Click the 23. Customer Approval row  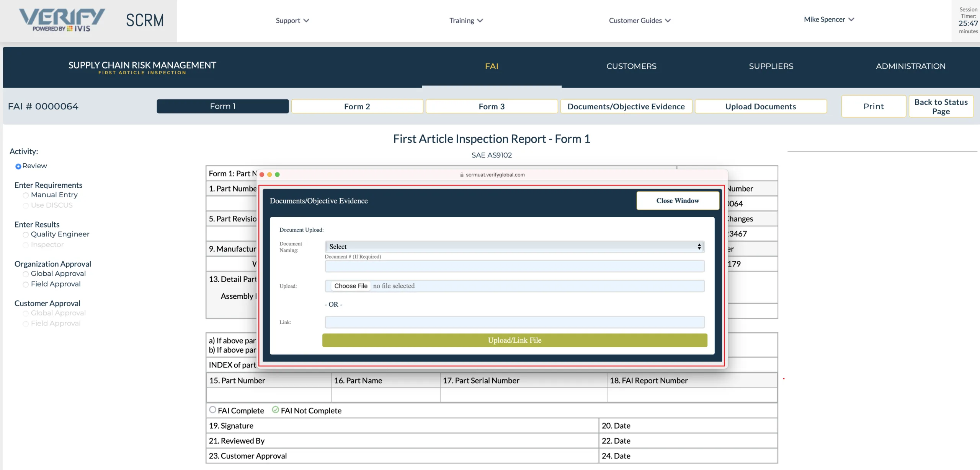pos(402,456)
